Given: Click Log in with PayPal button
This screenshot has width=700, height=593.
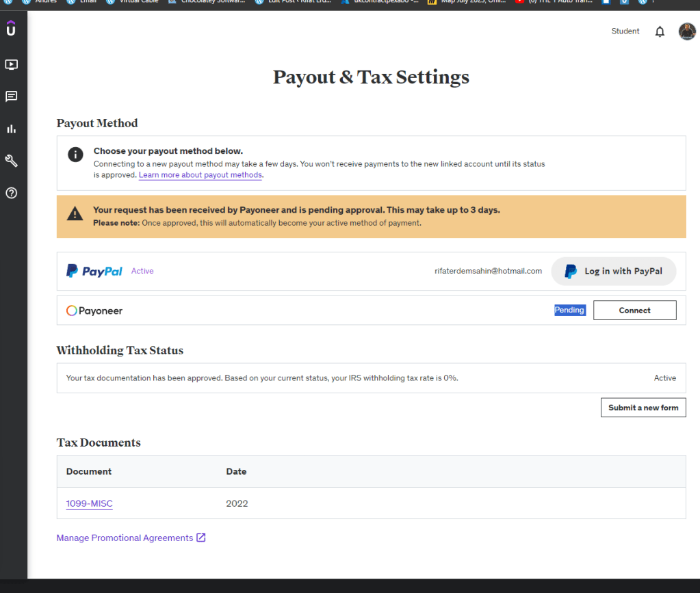Looking at the screenshot, I should 614,272.
